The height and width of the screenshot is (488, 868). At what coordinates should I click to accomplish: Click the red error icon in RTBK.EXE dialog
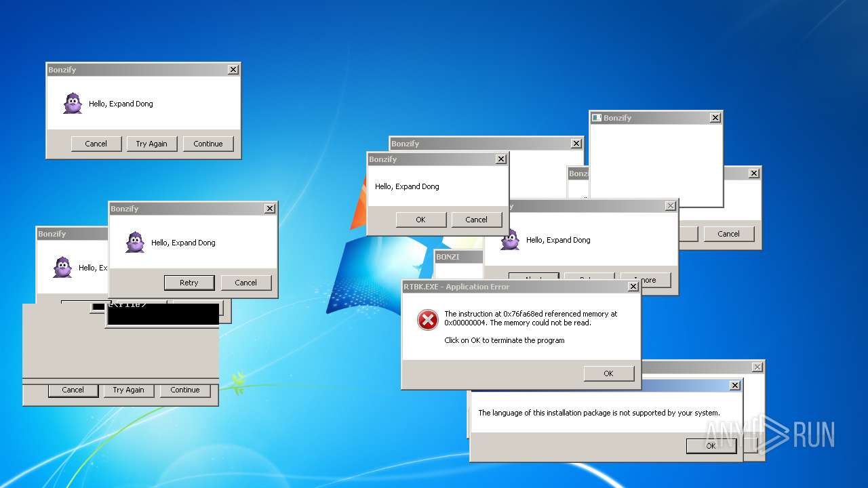click(x=427, y=320)
